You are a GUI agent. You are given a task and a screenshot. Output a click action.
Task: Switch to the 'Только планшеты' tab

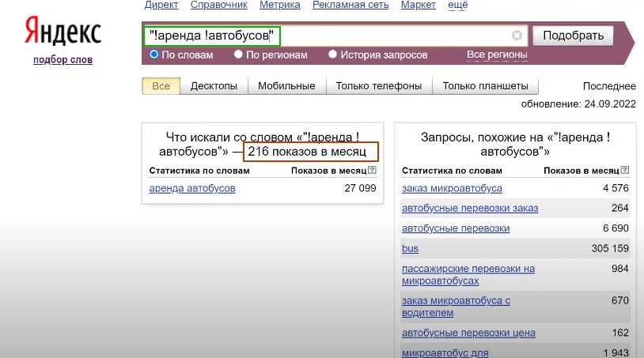click(486, 86)
